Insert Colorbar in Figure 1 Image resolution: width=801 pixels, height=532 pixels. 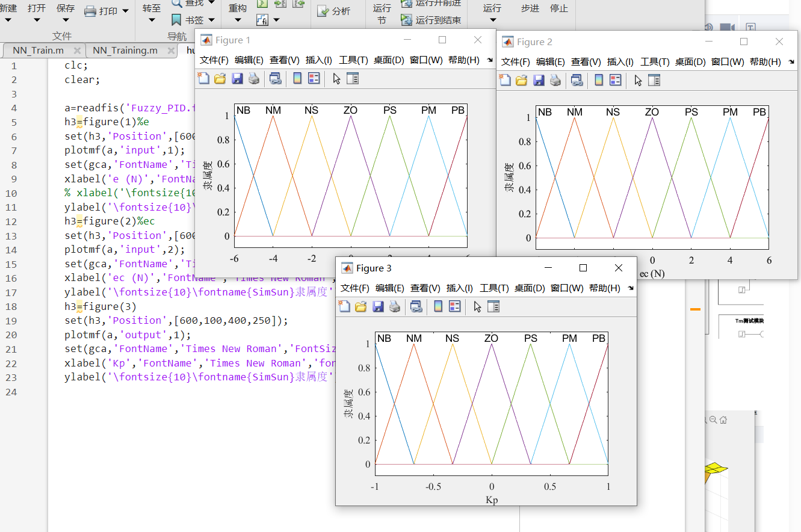pos(297,79)
